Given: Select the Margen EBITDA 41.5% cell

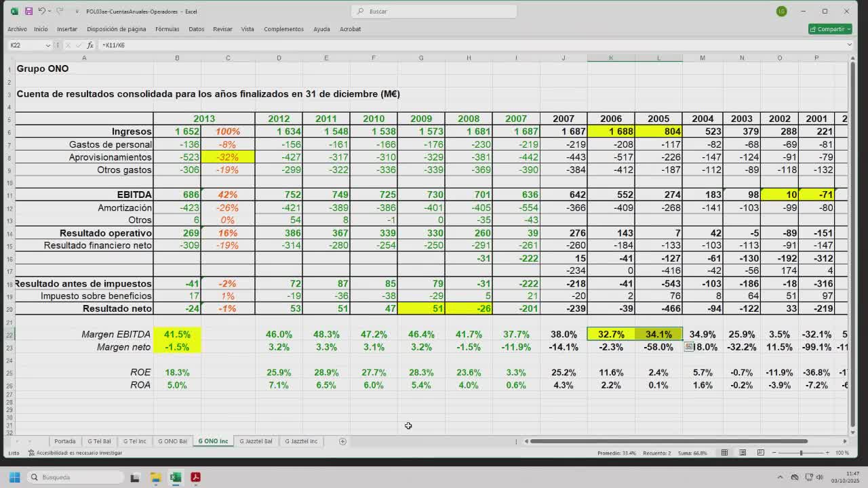Looking at the screenshot, I should (177, 334).
